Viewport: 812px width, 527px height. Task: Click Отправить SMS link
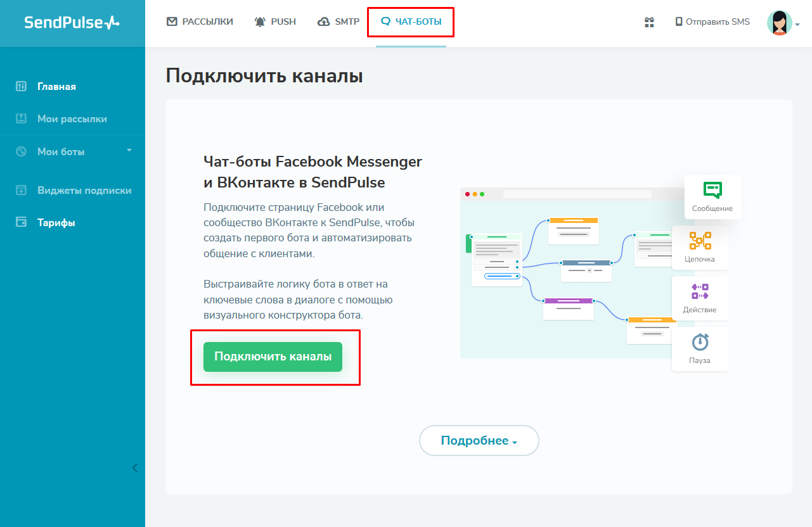712,22
